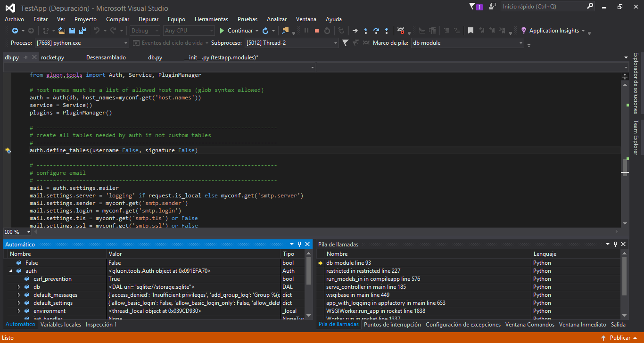The height and width of the screenshot is (343, 644).
Task: Click the green Continuar play button
Action: coord(222,31)
